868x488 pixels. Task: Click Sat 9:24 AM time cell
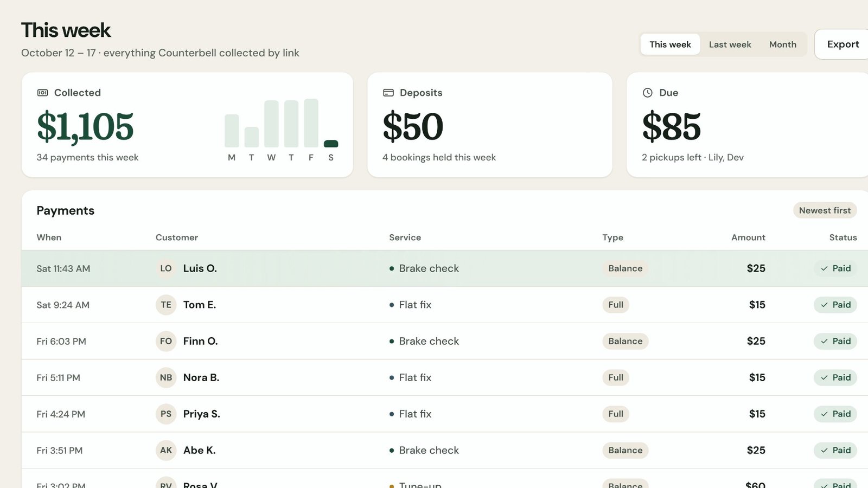(x=63, y=305)
